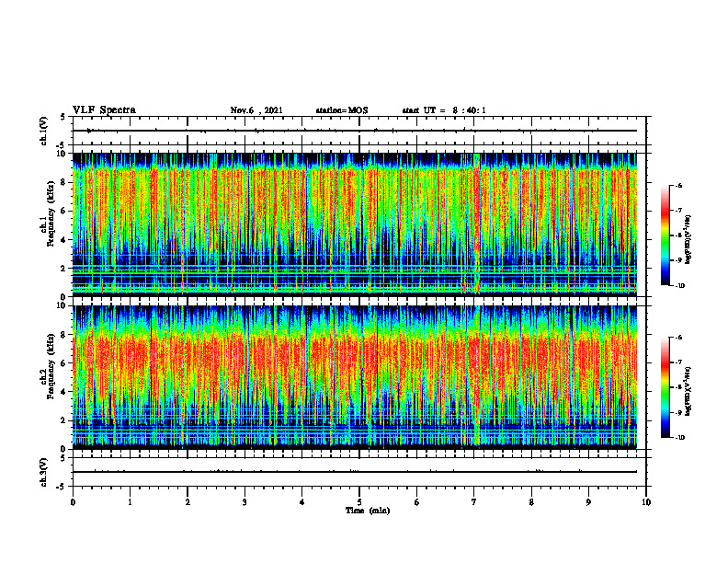Click the "-10" value on ch.2 color bar

point(680,438)
